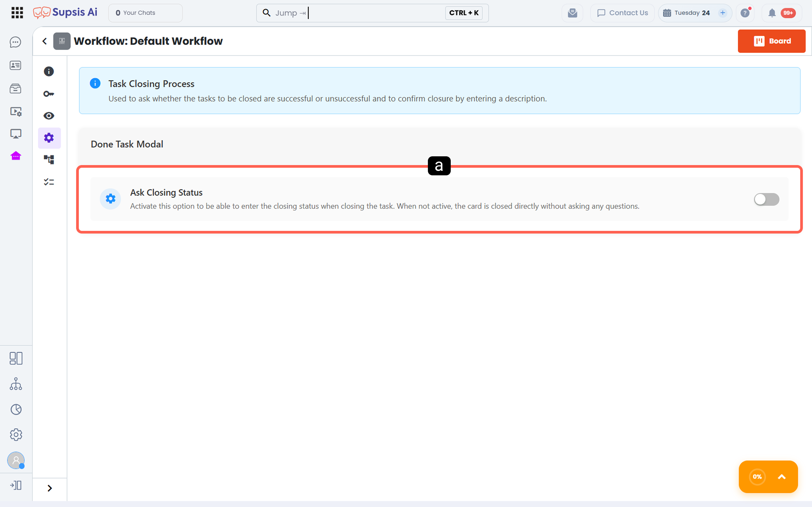Viewport: 812px width, 507px height.
Task: Open the organization tree sidebar icon
Action: (x=16, y=384)
